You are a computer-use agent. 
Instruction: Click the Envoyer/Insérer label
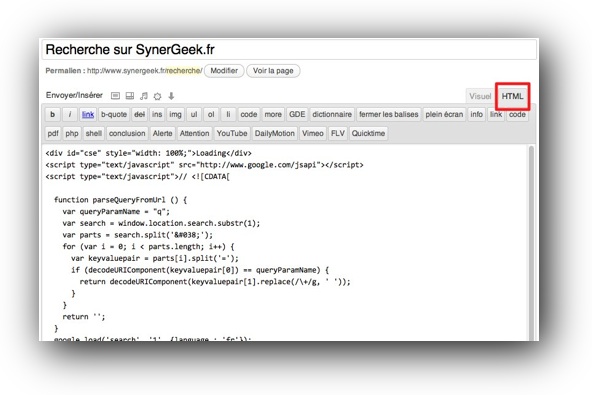pos(74,95)
